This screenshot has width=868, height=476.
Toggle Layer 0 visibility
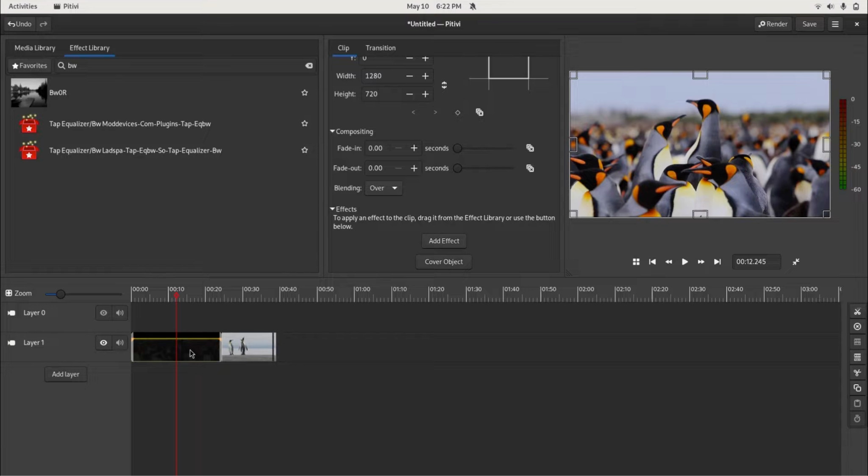103,313
